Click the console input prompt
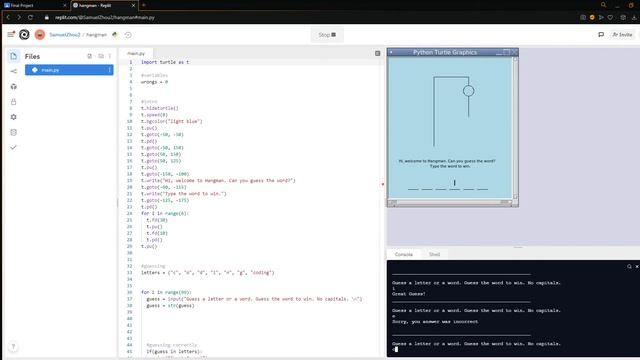 [x=396, y=349]
